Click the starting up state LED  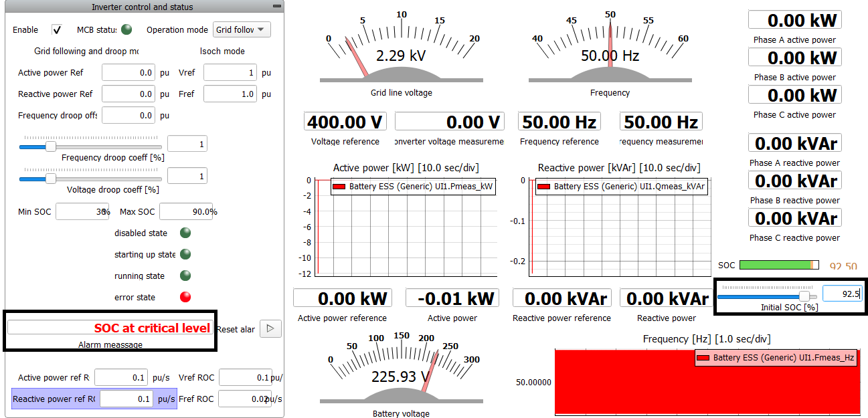pyautogui.click(x=186, y=254)
